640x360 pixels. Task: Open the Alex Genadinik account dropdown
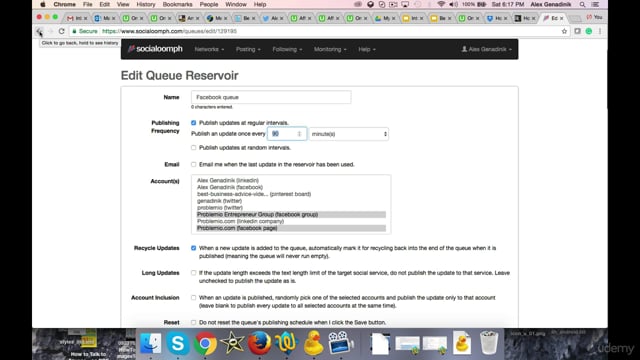(x=486, y=49)
